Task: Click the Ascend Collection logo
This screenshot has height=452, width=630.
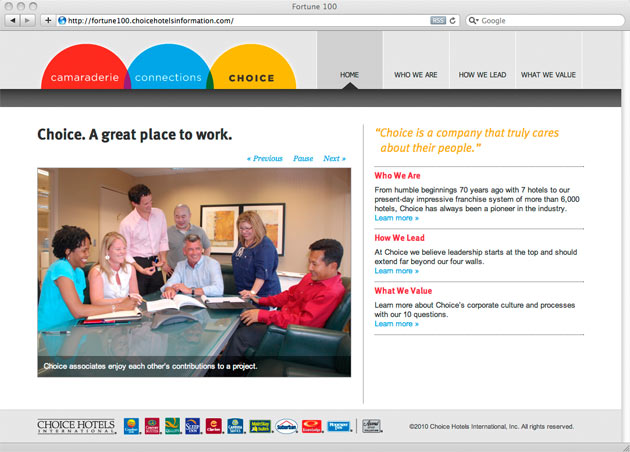Action: pyautogui.click(x=371, y=426)
